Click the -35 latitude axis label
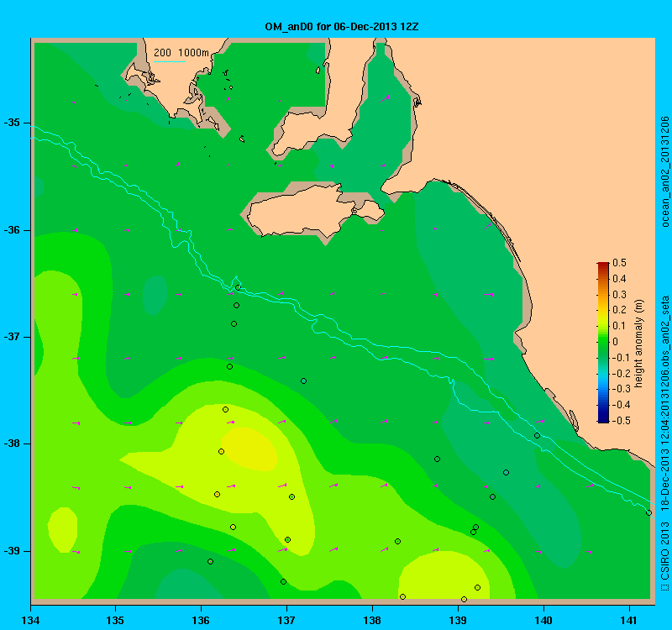672x630 pixels. [12, 123]
